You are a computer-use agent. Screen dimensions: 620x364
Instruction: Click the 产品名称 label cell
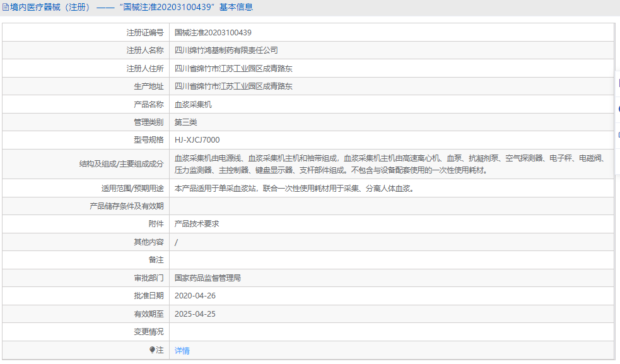tap(86, 105)
